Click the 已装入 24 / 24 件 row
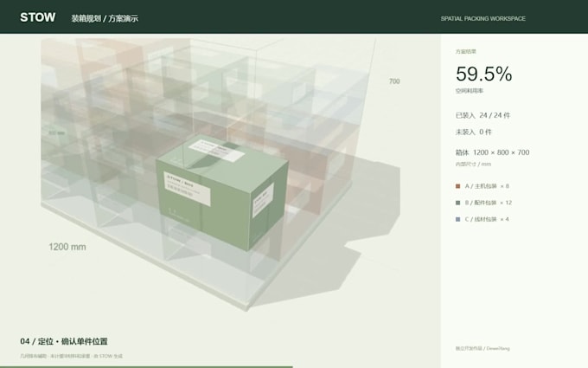Image resolution: width=588 pixels, height=368 pixels. click(x=483, y=115)
